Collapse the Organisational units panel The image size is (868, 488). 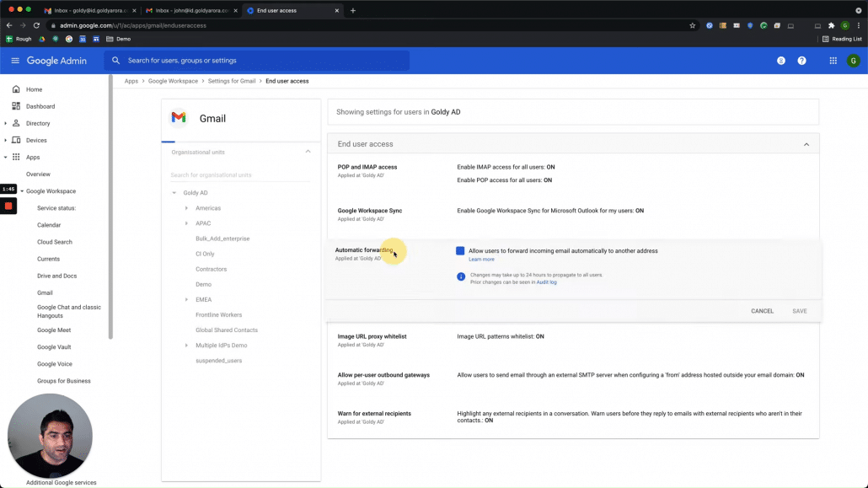pos(308,152)
